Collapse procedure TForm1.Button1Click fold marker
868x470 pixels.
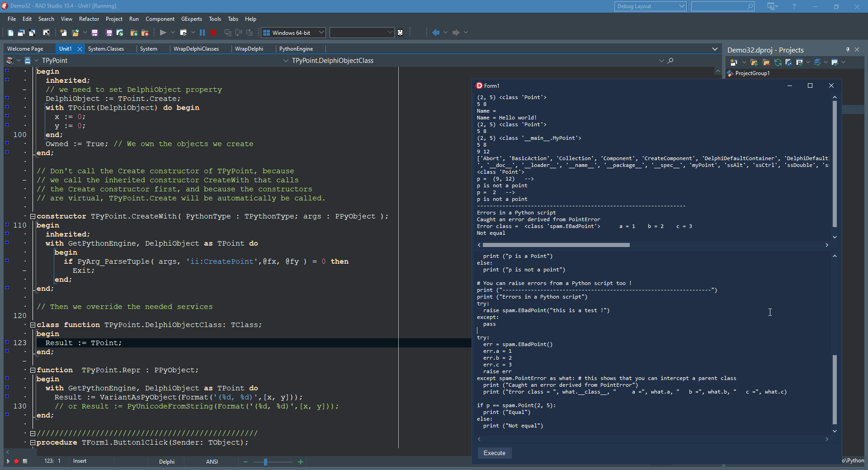tap(33, 442)
